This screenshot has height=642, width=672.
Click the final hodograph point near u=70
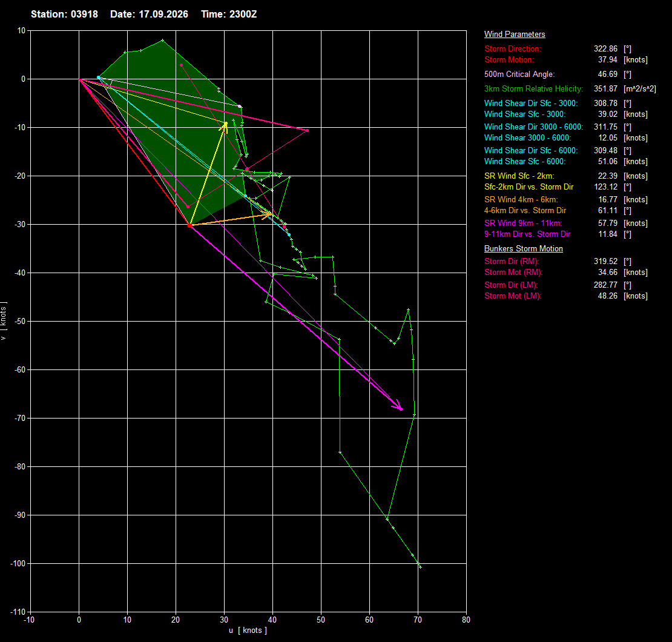point(420,568)
